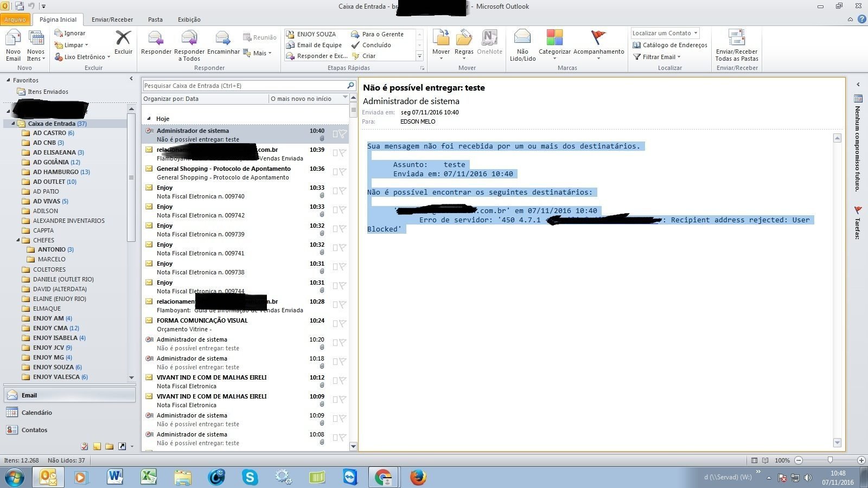Open the Regras rules menu
This screenshot has width=868, height=488.
pos(464,45)
